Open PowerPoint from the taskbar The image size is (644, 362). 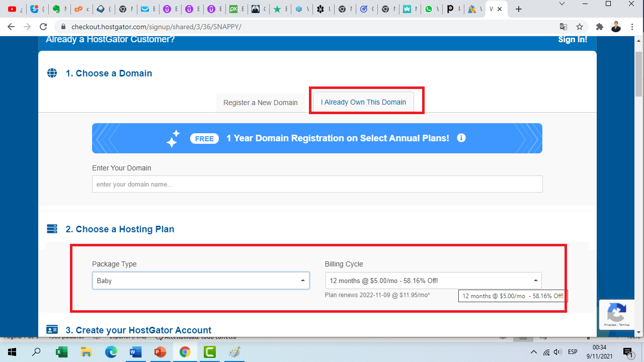coord(160,352)
